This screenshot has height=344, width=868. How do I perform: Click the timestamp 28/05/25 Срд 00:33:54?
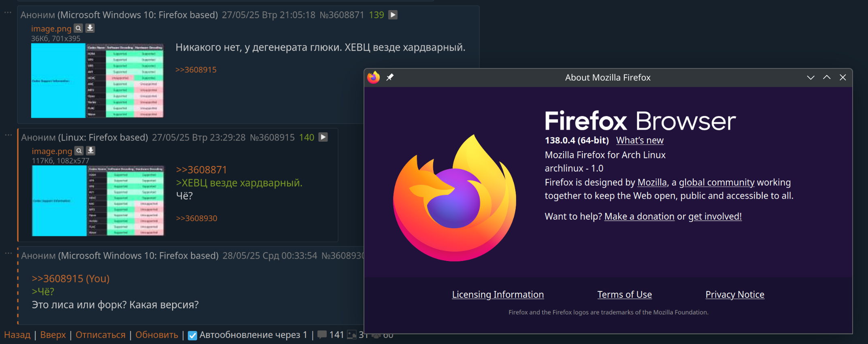(270, 256)
